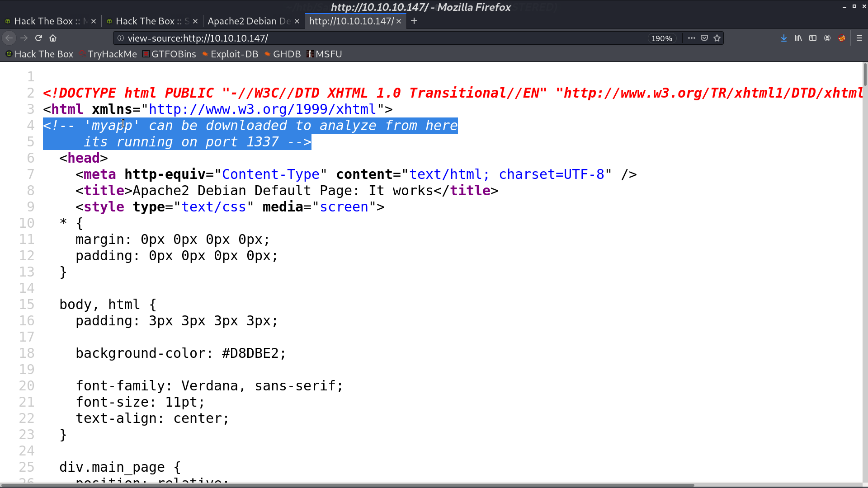The width and height of the screenshot is (868, 488).
Task: Click 'body, html {' line
Action: pos(108,305)
